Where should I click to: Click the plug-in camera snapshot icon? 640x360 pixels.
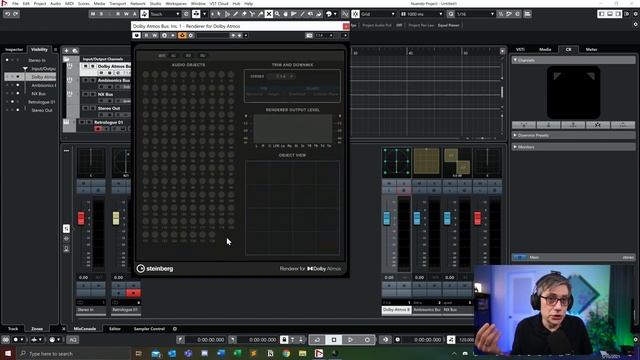(309, 36)
